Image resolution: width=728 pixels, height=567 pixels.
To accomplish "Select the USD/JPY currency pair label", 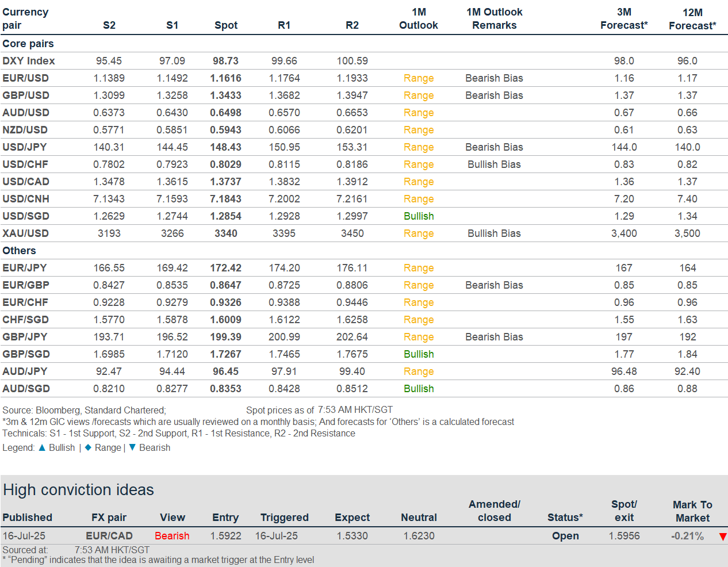I will click(x=25, y=147).
